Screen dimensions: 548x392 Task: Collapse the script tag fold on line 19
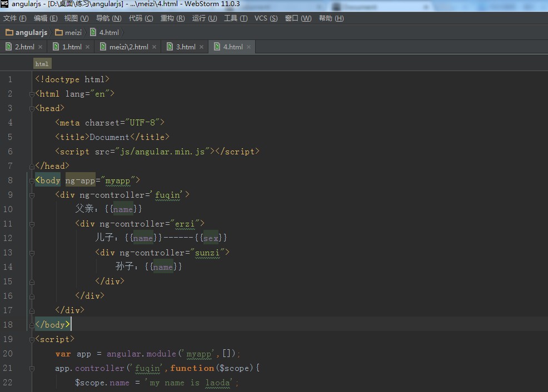click(32, 340)
